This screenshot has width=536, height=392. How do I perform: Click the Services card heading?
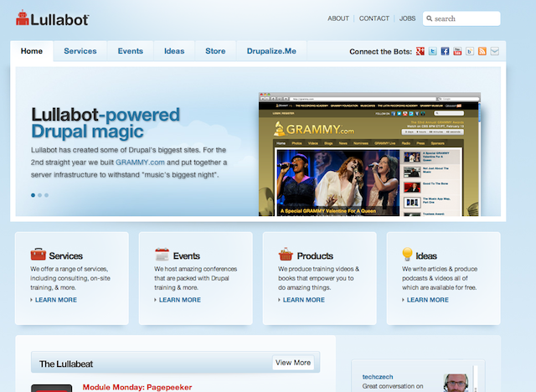[x=66, y=256]
